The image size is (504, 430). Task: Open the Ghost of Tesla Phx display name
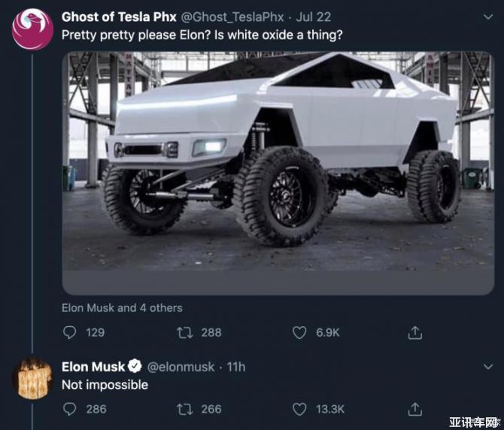coord(119,17)
